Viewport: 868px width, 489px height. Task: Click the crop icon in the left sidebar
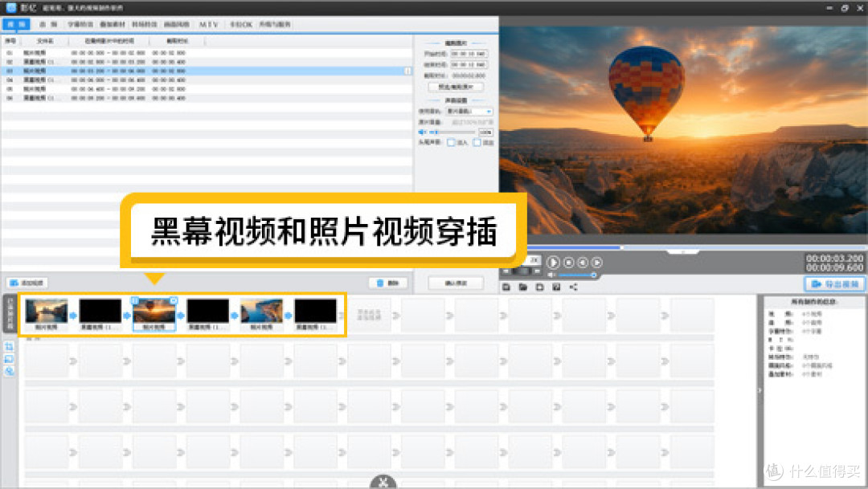click(x=9, y=347)
